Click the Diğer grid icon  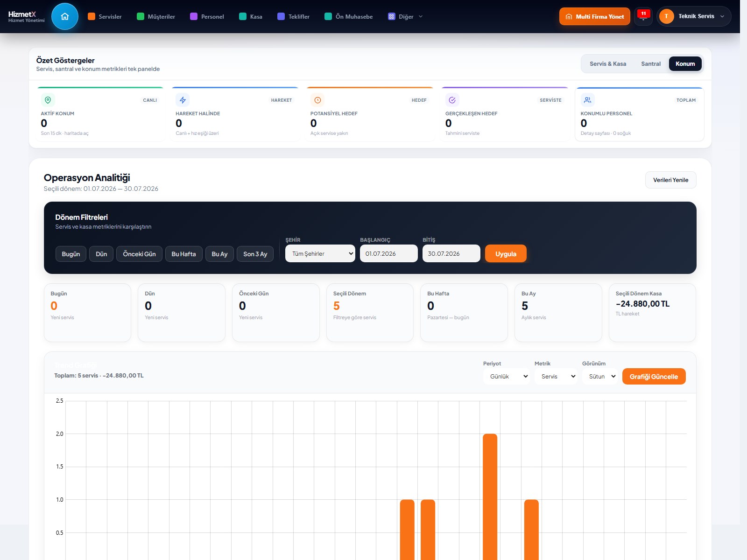point(392,16)
